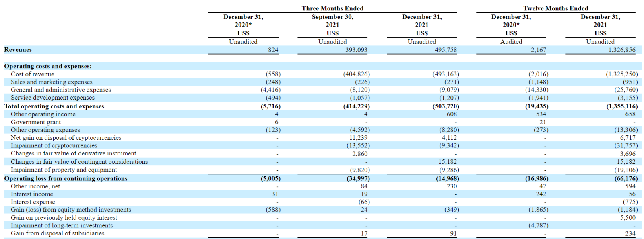Click the Audited label
Viewport: 644px width, 239px height.
pos(511,42)
